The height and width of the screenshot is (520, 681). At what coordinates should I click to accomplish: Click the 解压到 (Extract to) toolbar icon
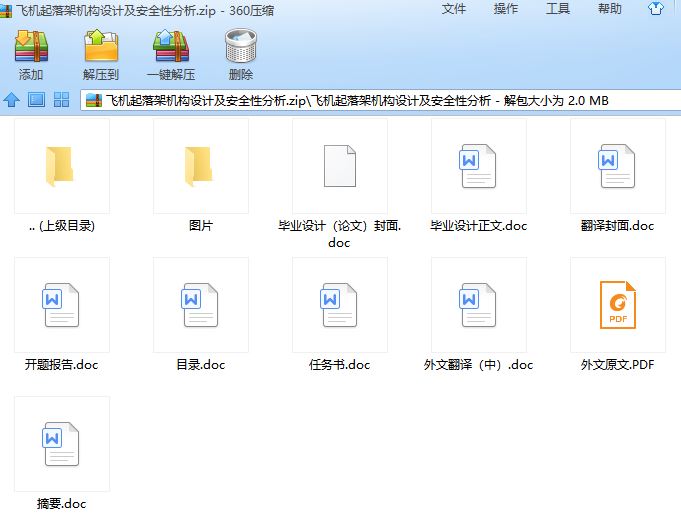point(101,46)
